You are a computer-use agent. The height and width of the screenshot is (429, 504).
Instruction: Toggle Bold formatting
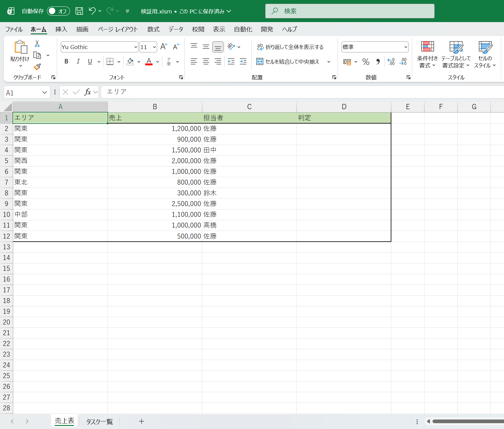pos(66,62)
